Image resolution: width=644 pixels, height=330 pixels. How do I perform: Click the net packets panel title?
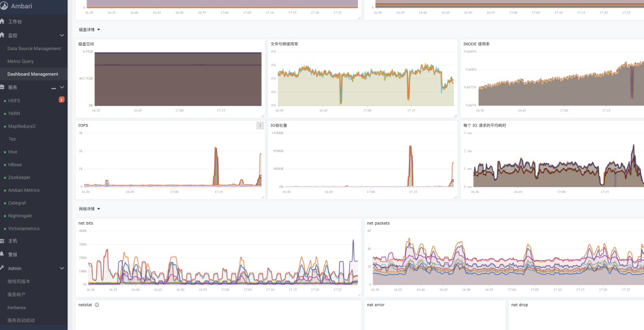pyautogui.click(x=378, y=223)
